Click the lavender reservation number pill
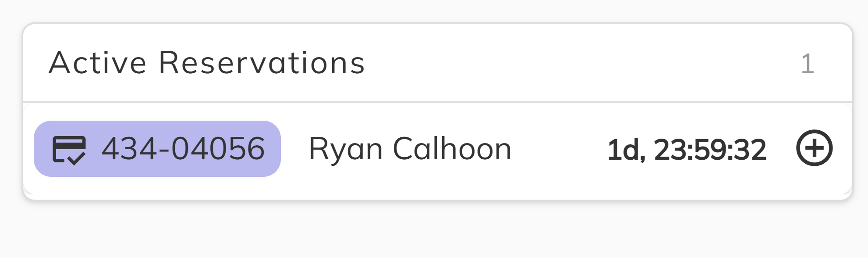Viewport: 868px width, 258px height. [x=157, y=149]
